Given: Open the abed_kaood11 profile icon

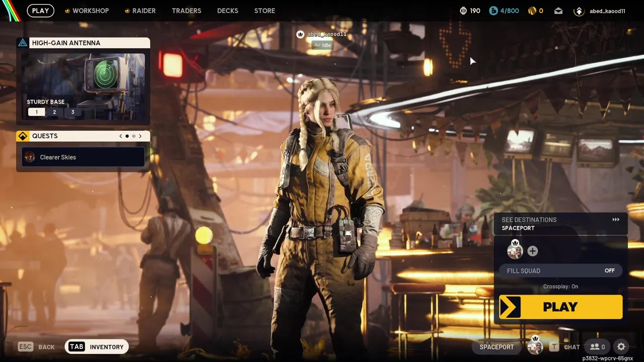Looking at the screenshot, I should 579,11.
